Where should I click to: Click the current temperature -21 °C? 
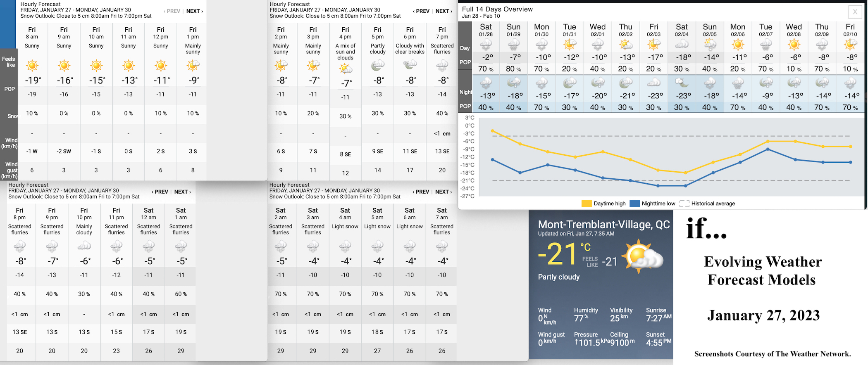click(564, 254)
